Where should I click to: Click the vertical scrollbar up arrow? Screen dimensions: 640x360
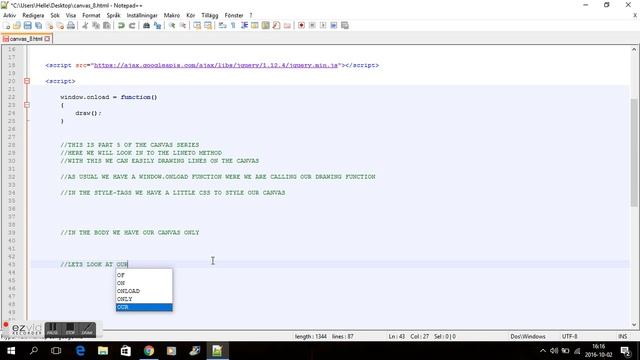tap(634, 49)
